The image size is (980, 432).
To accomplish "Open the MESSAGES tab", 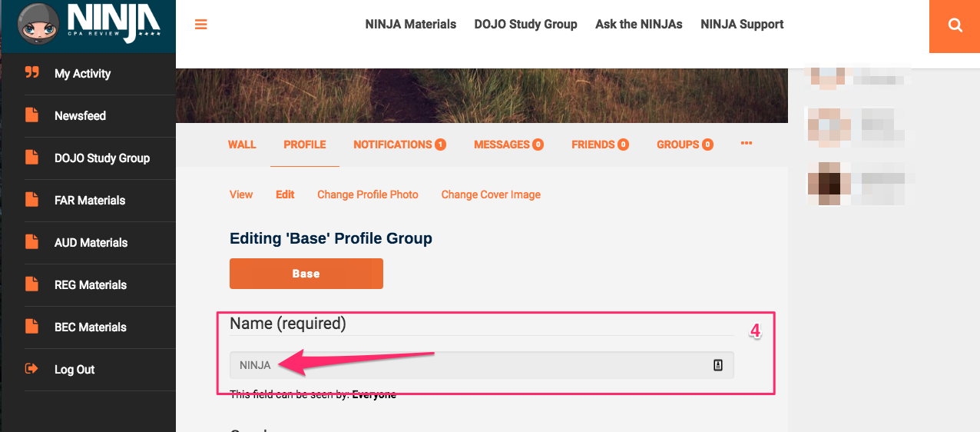I will (x=508, y=145).
